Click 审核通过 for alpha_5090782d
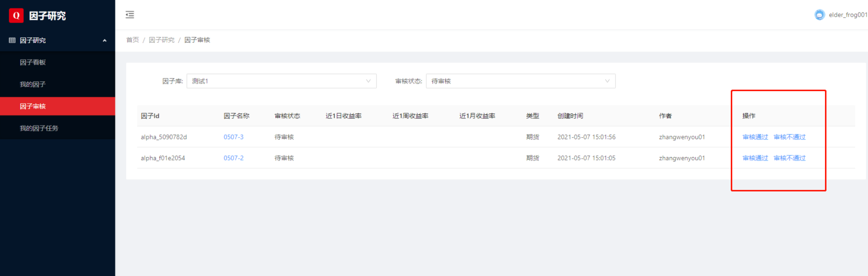 (755, 137)
